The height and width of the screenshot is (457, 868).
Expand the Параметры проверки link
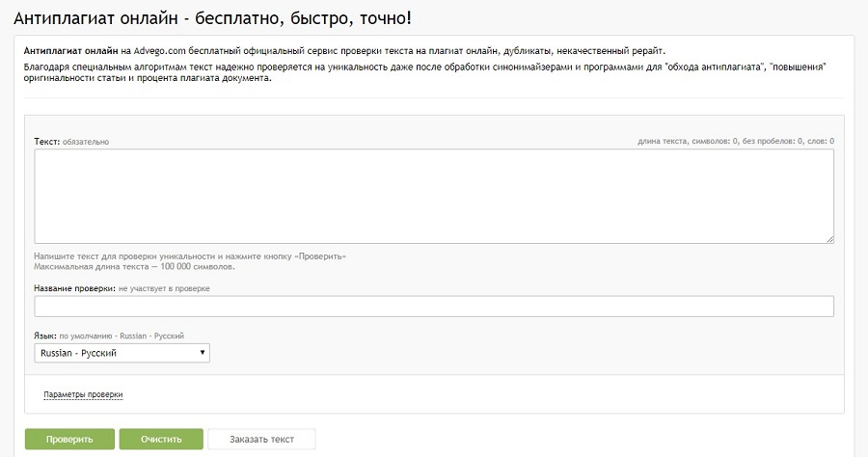click(x=83, y=394)
